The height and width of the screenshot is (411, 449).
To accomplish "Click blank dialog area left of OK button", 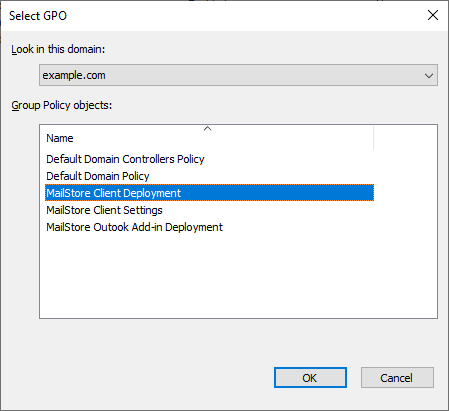I will [x=140, y=378].
